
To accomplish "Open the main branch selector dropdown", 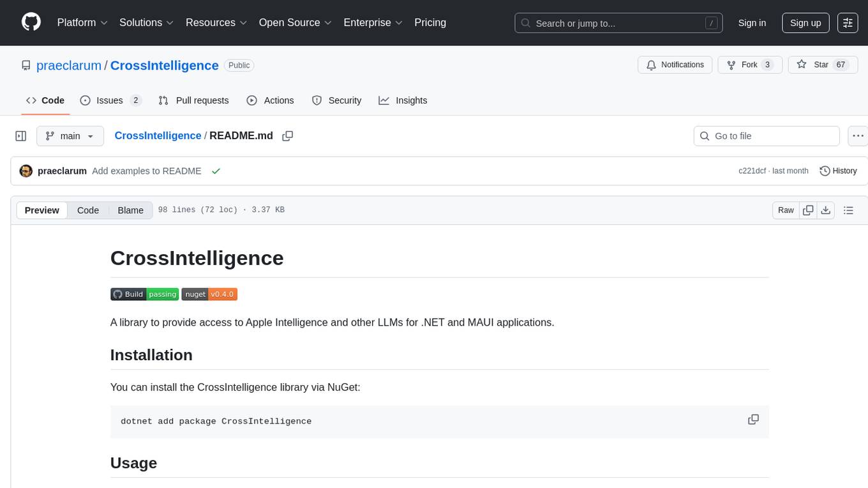I will pyautogui.click(x=70, y=136).
